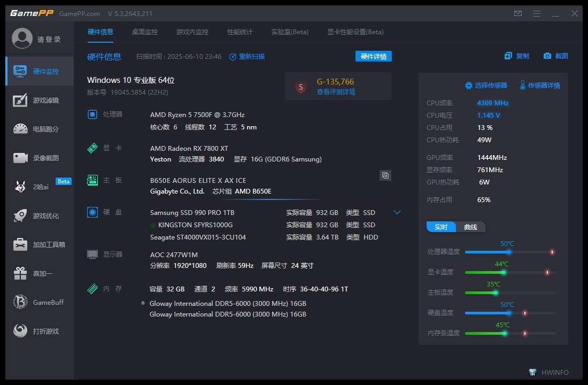Click the memory RAM icon

click(x=92, y=289)
